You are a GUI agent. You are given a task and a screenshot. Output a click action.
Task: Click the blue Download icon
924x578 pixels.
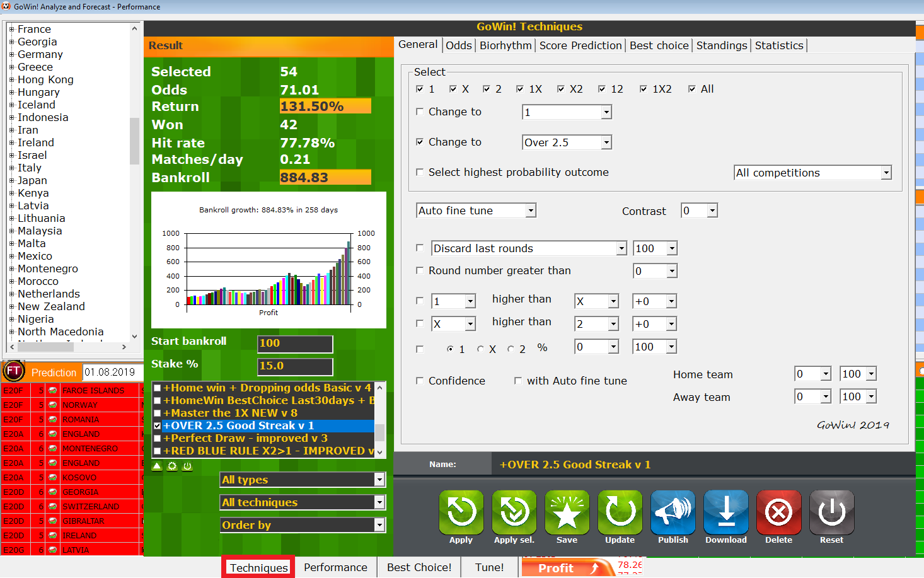tap(726, 512)
